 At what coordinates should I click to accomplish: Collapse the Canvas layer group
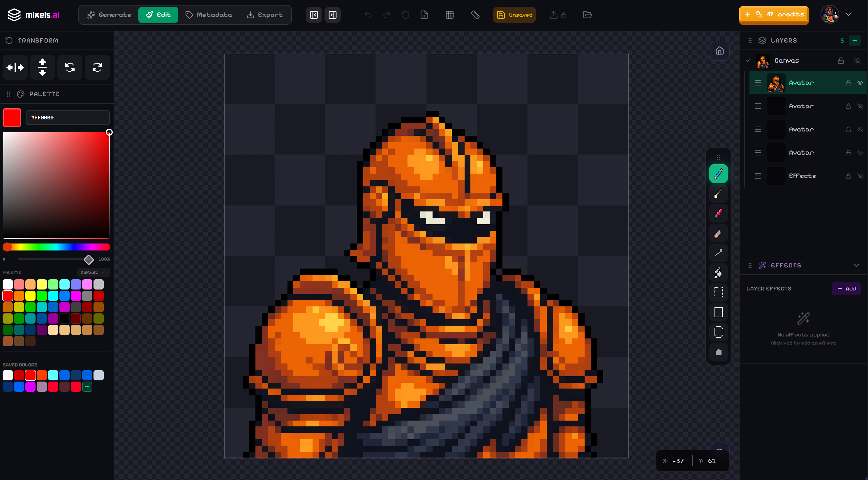[747, 61]
